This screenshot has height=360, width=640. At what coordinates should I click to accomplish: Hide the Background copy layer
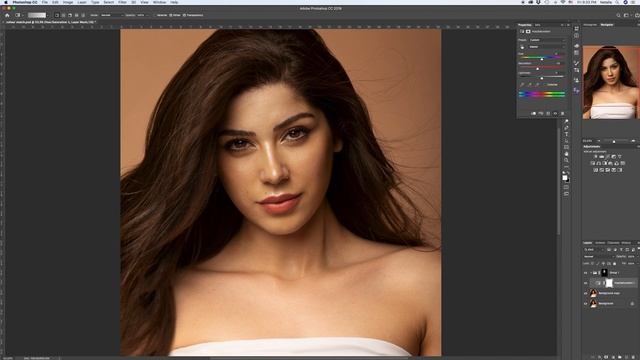585,293
